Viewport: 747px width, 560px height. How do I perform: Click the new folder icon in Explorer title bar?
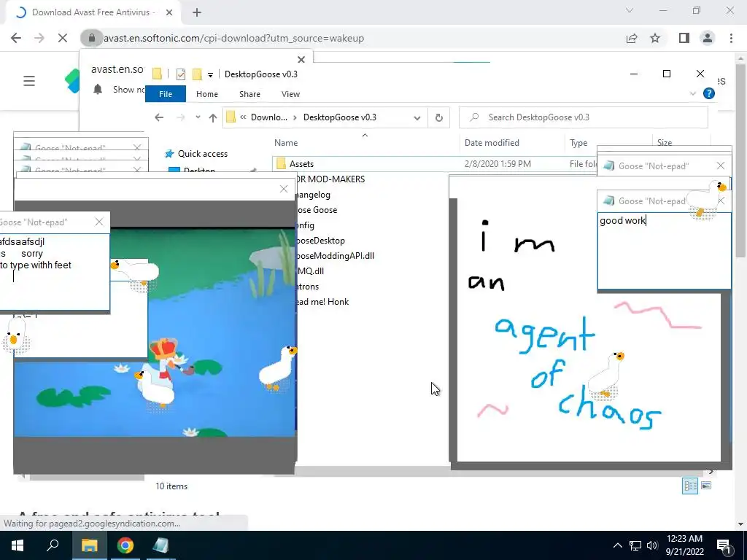197,74
